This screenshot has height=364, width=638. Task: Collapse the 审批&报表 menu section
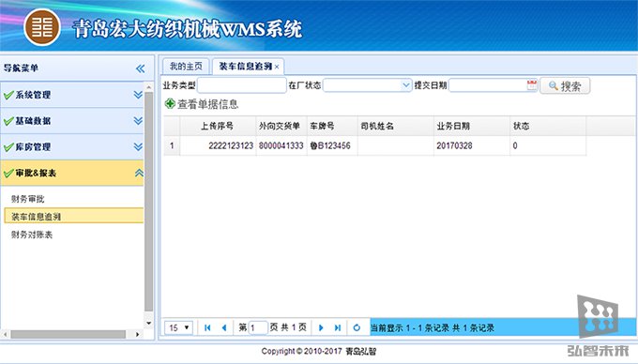[139, 173]
